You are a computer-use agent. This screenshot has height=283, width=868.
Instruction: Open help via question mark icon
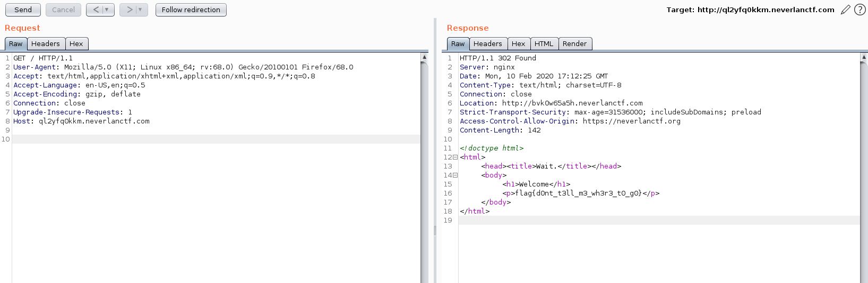[860, 10]
